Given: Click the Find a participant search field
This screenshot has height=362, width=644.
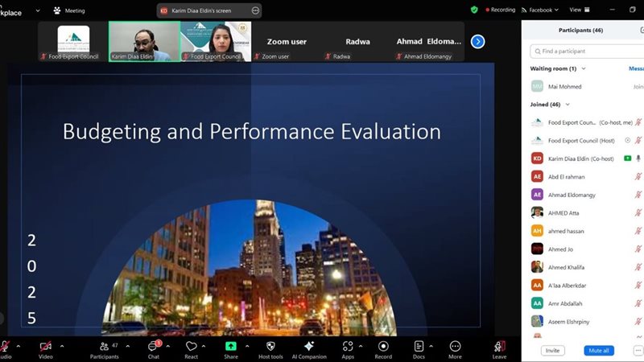Looking at the screenshot, I should click(x=588, y=51).
